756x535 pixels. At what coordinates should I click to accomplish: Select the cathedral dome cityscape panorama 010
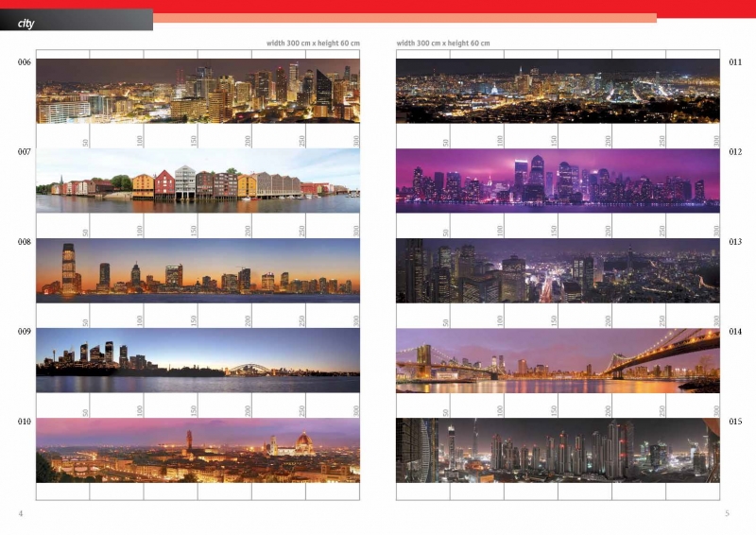coord(198,450)
